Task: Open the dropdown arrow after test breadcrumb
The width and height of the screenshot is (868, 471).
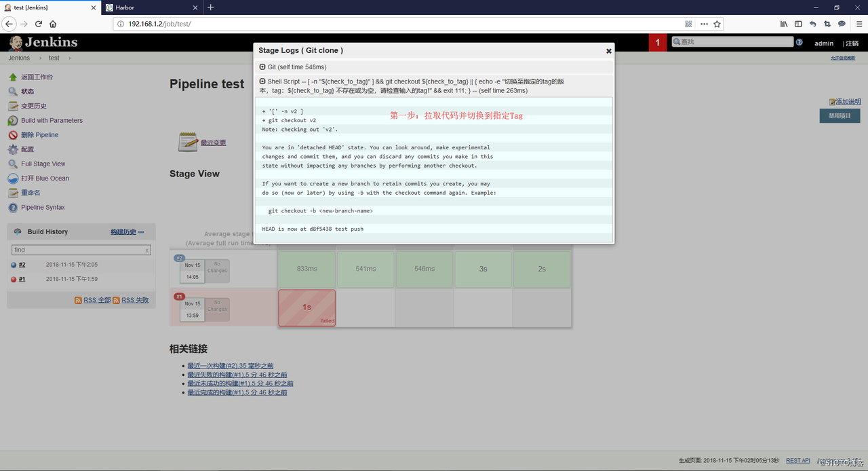Action: pos(68,58)
